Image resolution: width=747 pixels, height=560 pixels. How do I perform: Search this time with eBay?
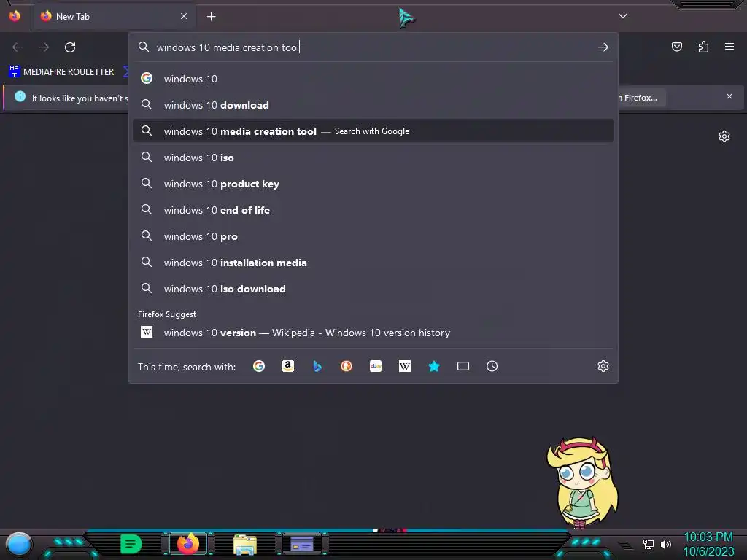coord(376,366)
